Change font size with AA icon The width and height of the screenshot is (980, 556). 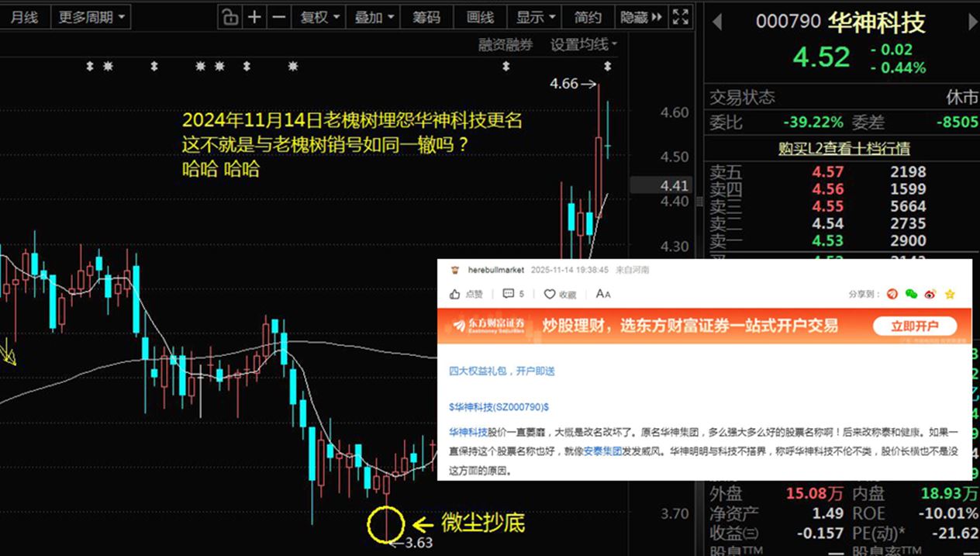603,294
